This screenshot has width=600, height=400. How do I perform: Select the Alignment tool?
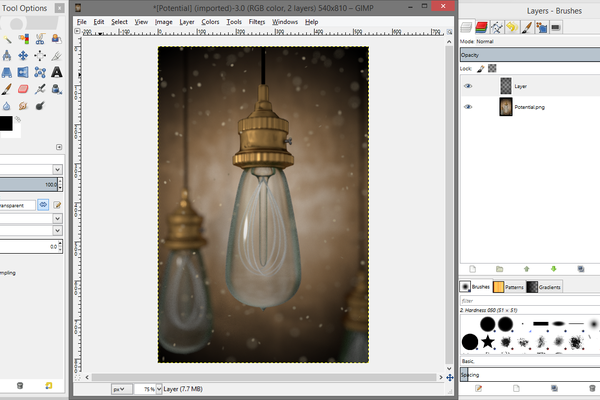tap(40, 56)
